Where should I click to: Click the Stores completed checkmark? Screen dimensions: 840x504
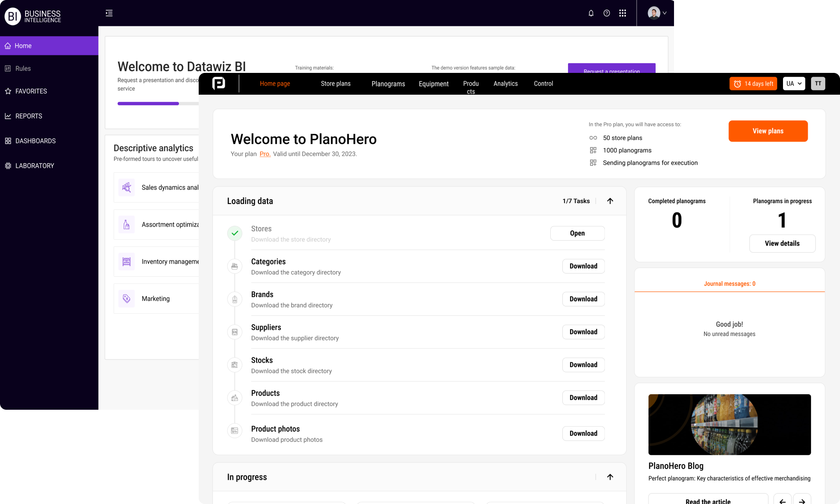coord(235,233)
